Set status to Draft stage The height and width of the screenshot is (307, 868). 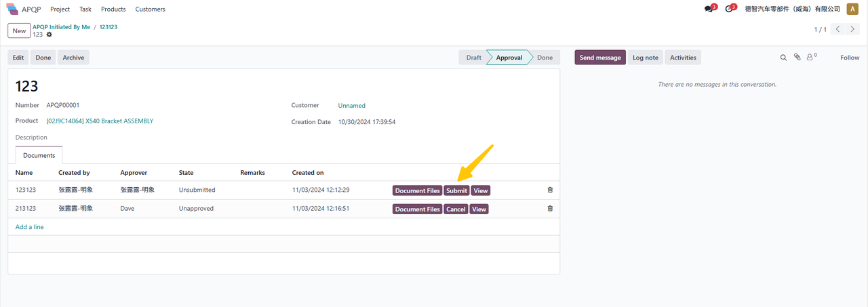pyautogui.click(x=473, y=58)
